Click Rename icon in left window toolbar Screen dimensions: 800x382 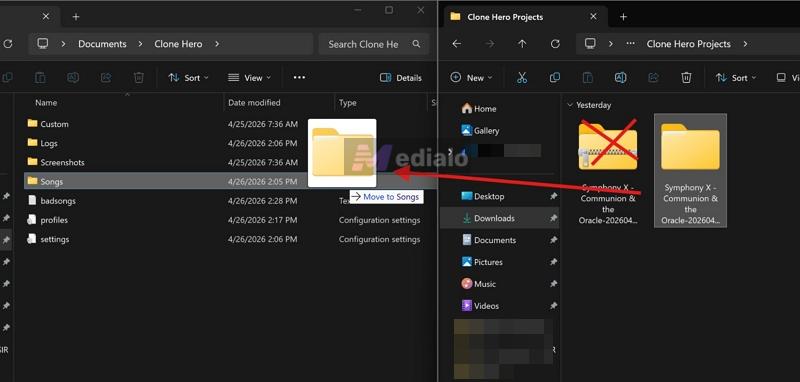pyautogui.click(x=73, y=78)
